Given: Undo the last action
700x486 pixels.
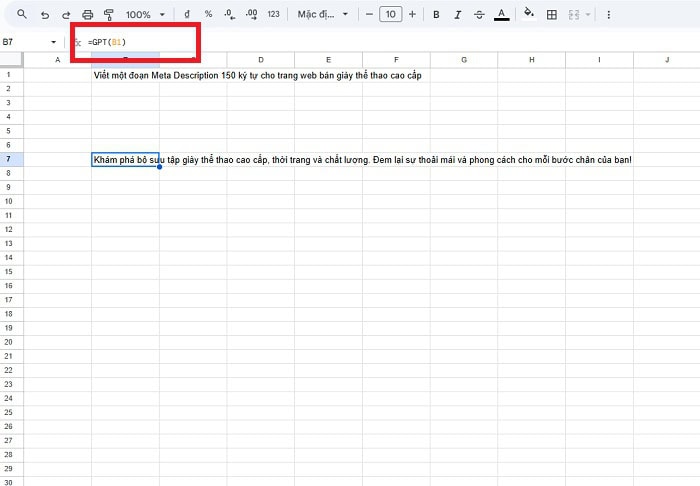Looking at the screenshot, I should click(x=45, y=14).
